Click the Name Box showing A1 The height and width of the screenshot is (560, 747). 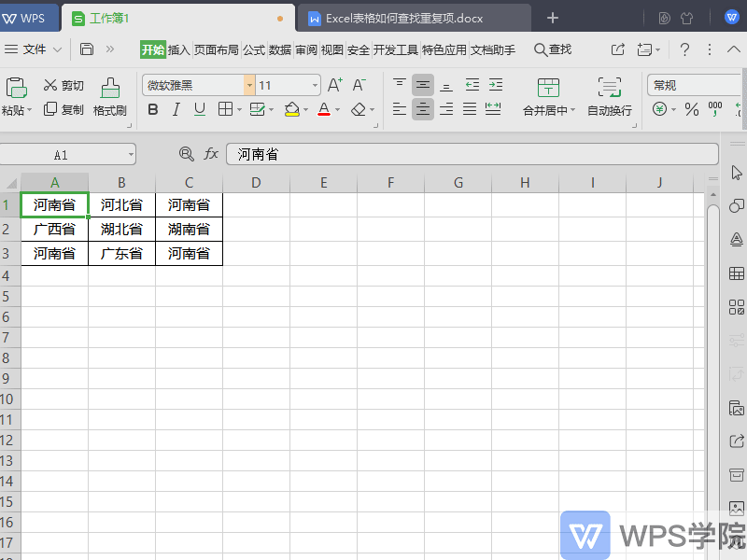62,154
